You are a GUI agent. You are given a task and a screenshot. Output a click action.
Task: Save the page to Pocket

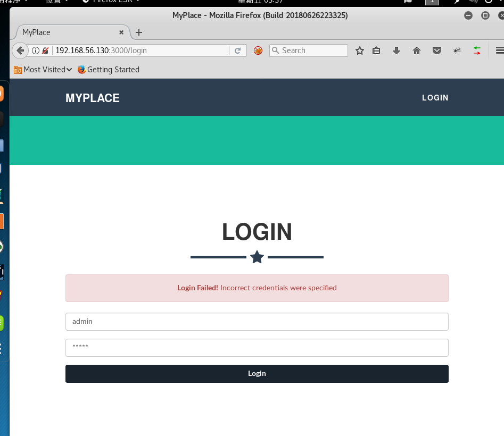[437, 50]
